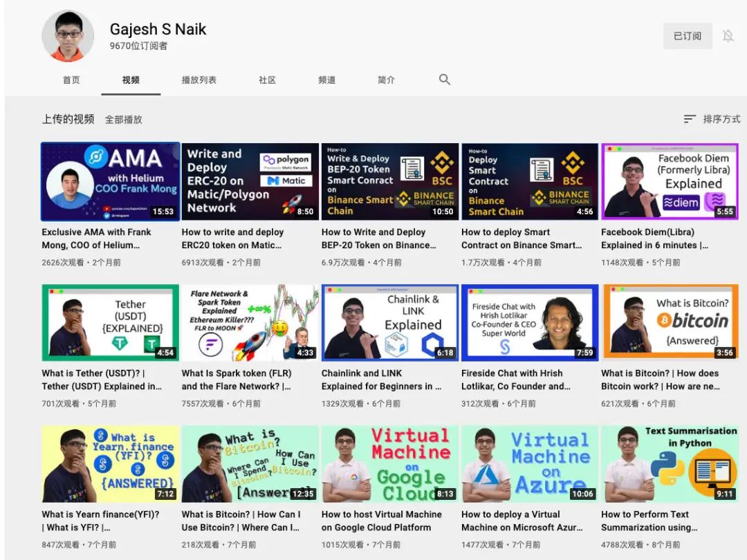Click title What is Yearn finance(YFI)?

point(100,521)
